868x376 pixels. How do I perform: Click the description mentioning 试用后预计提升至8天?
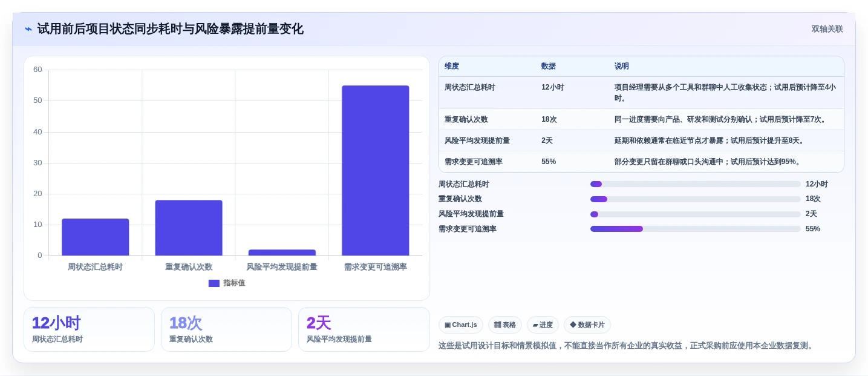[x=710, y=140]
